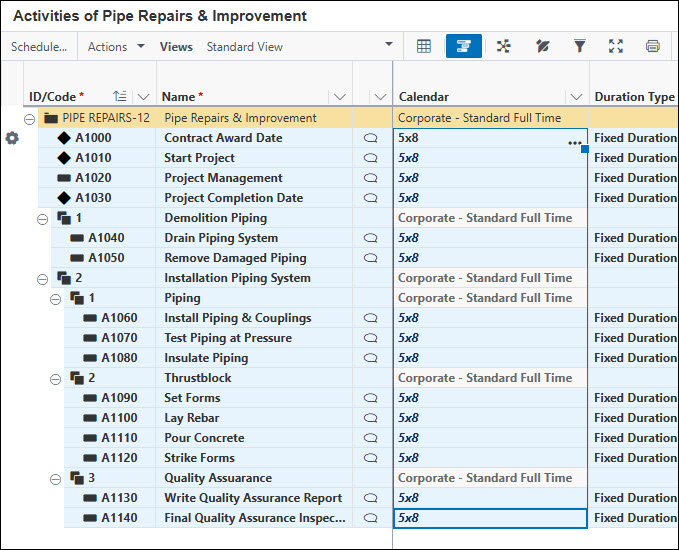Collapse the Demolition Piping WBS group
Image resolution: width=679 pixels, height=550 pixels.
click(x=42, y=220)
